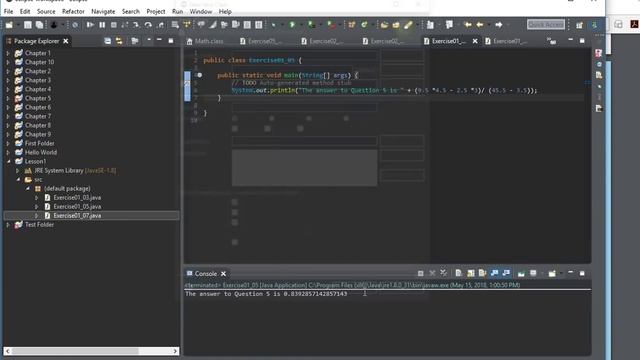
Task: Click Package Explorer scrollbar right arrow
Action: point(175,351)
